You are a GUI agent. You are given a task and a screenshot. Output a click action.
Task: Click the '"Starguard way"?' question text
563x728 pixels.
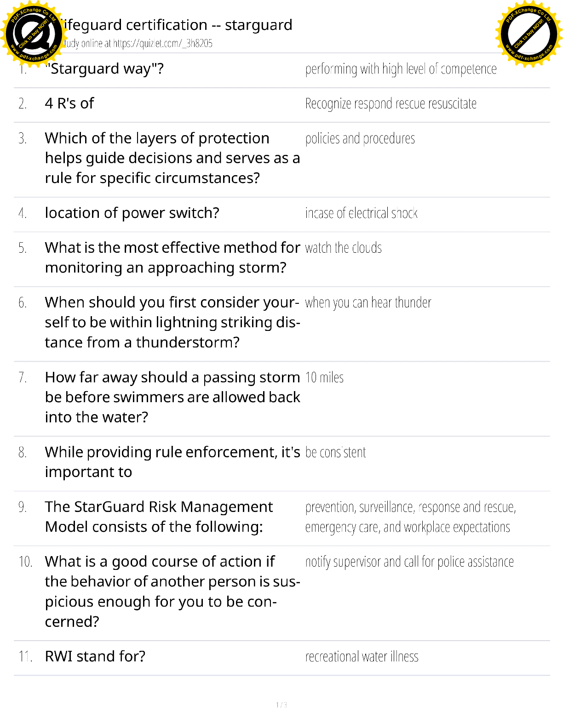(105, 69)
